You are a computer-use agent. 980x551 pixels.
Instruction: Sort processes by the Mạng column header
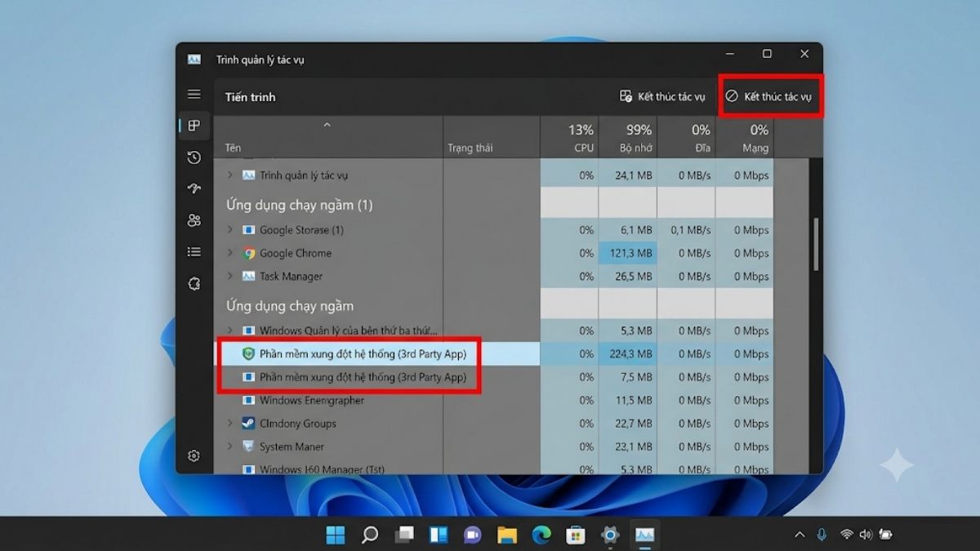tap(744, 136)
